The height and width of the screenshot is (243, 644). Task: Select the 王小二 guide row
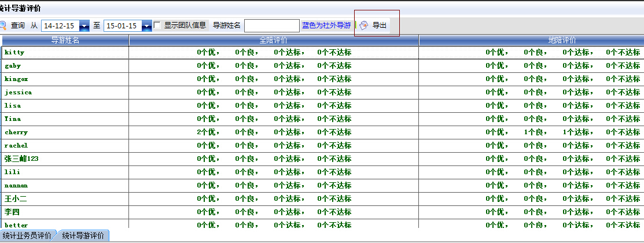coord(16,199)
